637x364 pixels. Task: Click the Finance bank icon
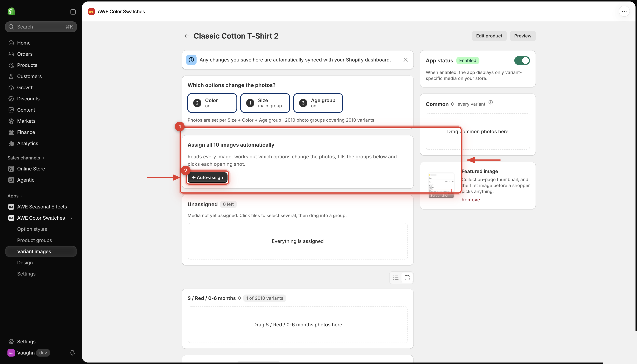click(11, 132)
